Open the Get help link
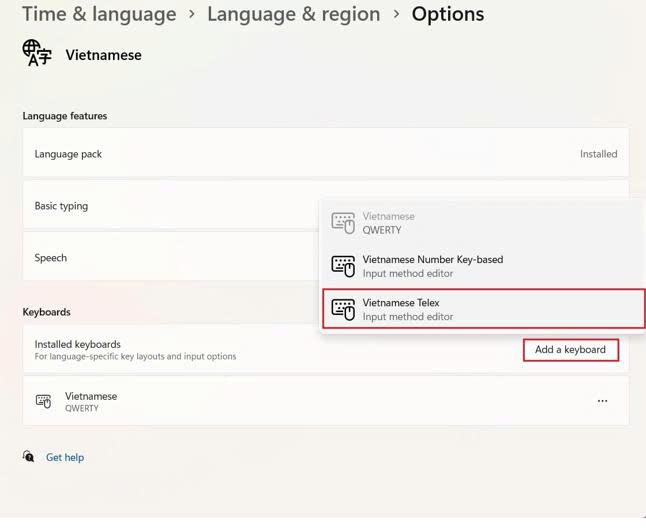646x532 pixels. pos(65,457)
